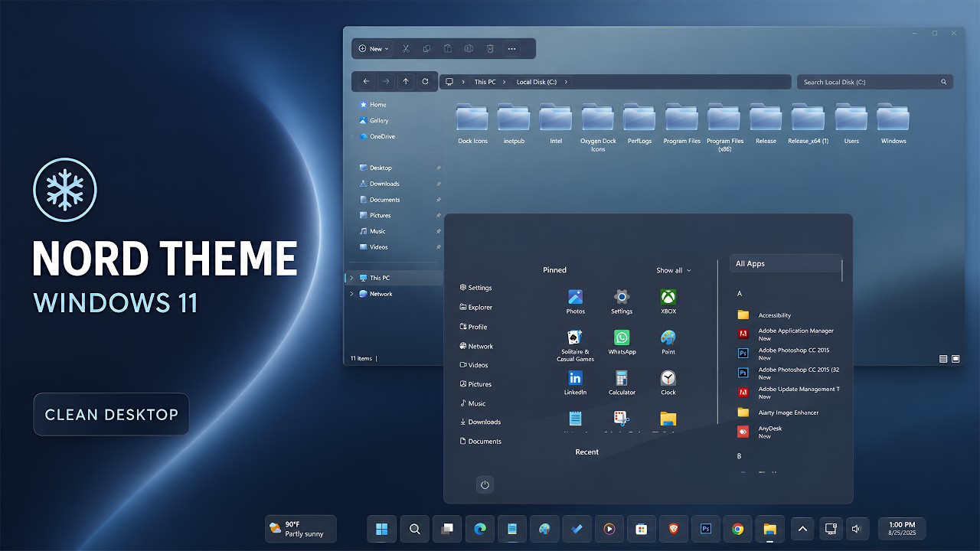Click the Search Local Disk (C:) field

click(x=875, y=82)
